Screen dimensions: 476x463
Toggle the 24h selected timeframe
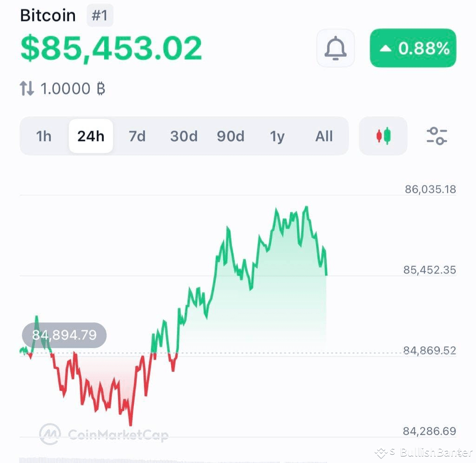(90, 136)
